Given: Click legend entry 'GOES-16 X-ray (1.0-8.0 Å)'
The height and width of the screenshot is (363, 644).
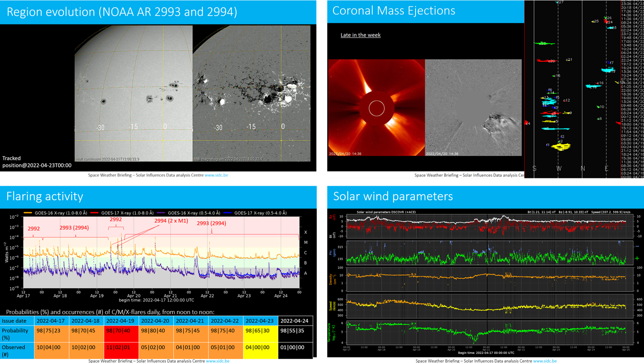Looking at the screenshot, I should pyautogui.click(x=56, y=213).
